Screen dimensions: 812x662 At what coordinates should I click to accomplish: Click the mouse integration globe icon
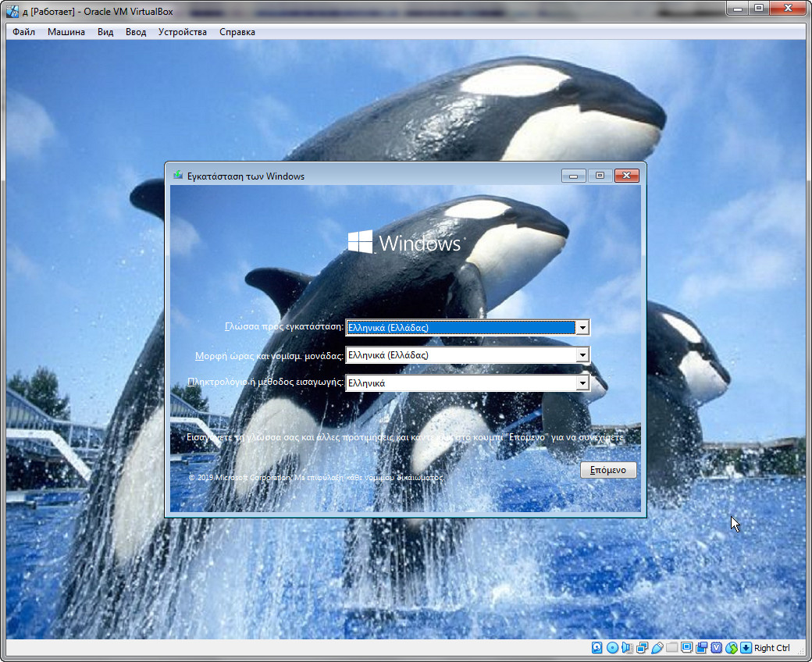tap(732, 648)
